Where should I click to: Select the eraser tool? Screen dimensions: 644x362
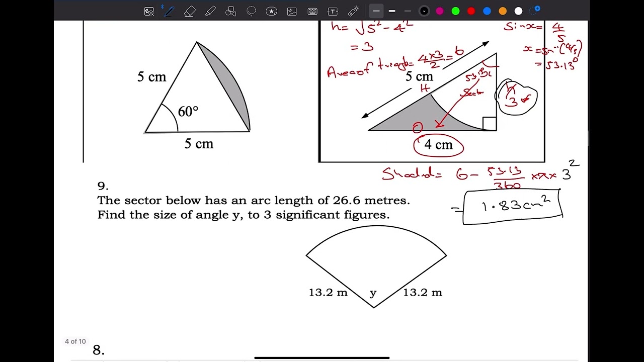click(x=190, y=11)
